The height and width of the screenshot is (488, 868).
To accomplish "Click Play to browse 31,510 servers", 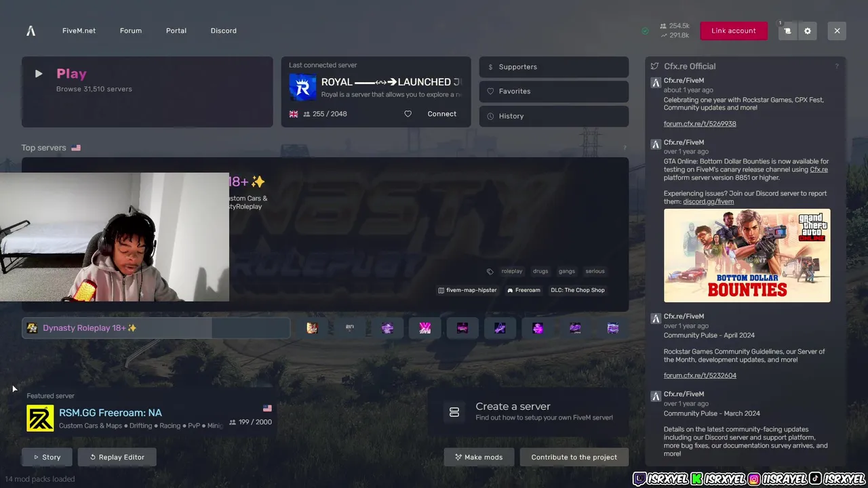I will (147, 92).
